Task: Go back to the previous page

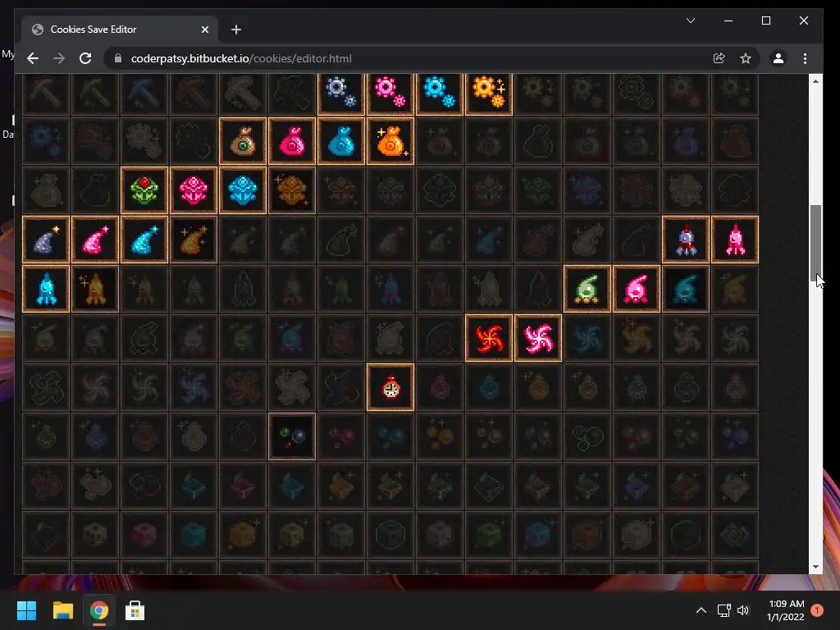Action: (33, 58)
